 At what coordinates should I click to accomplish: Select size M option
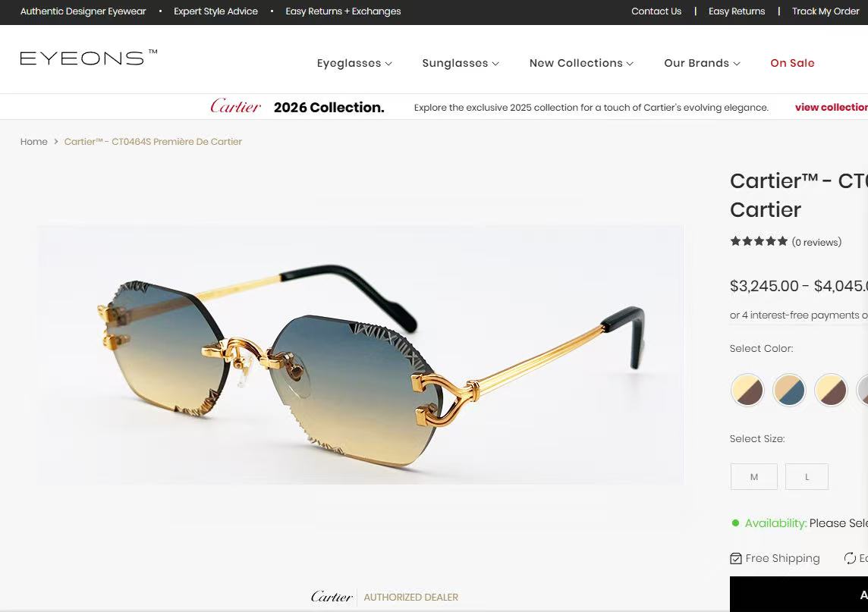coord(754,476)
